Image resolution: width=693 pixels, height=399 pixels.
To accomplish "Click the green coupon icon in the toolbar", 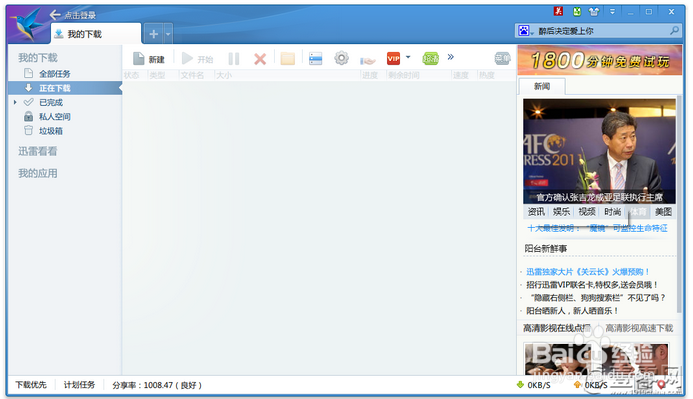I will pyautogui.click(x=430, y=58).
